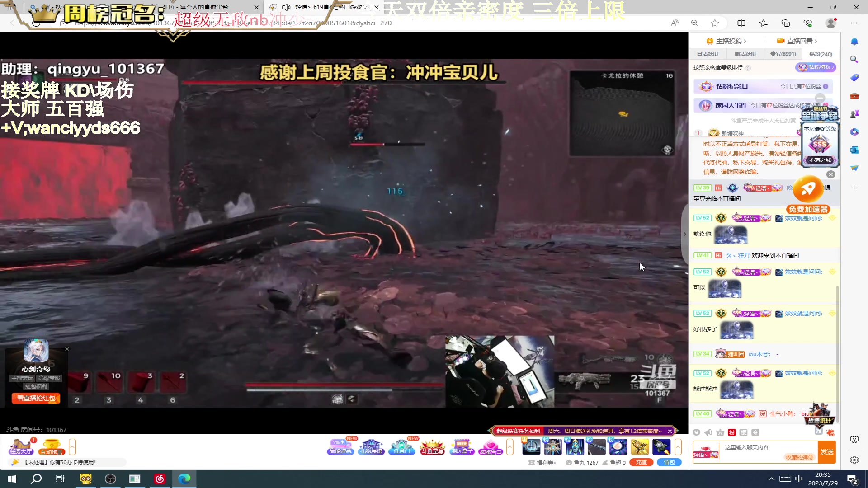This screenshot has width=868, height=488.
Task: Open the action center notifications
Action: click(853, 479)
